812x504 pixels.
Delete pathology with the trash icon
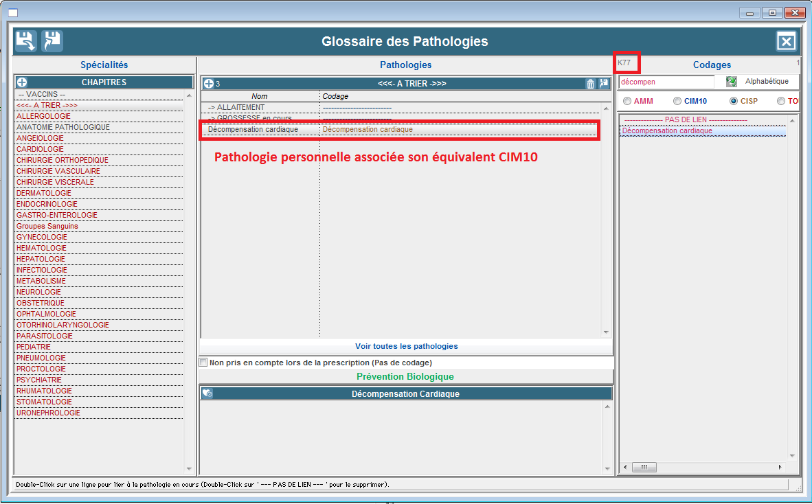[x=590, y=84]
